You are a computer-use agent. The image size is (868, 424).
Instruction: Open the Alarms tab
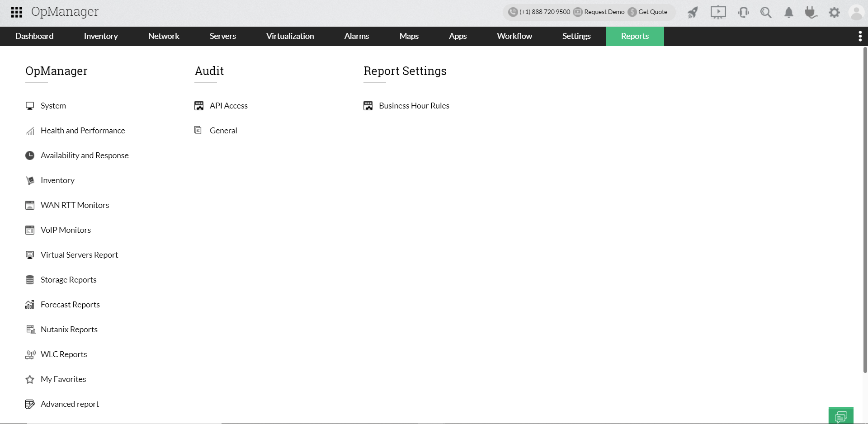tap(357, 36)
